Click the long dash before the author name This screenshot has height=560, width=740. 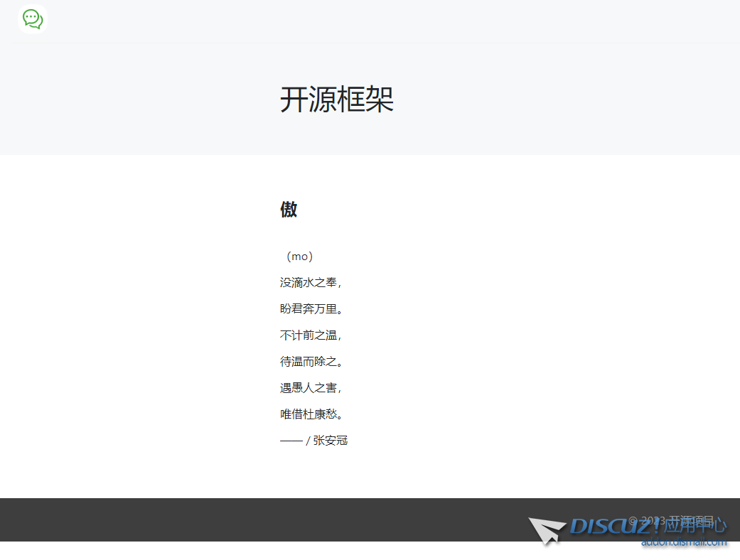[x=291, y=441]
